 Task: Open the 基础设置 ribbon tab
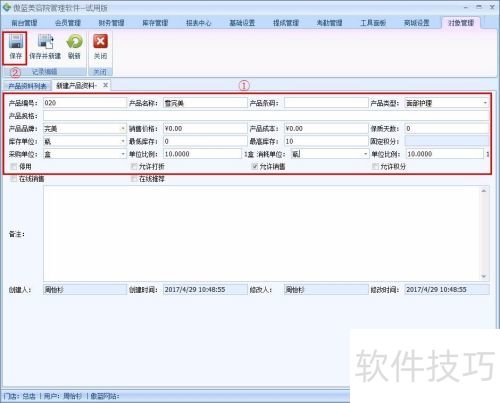[x=242, y=23]
